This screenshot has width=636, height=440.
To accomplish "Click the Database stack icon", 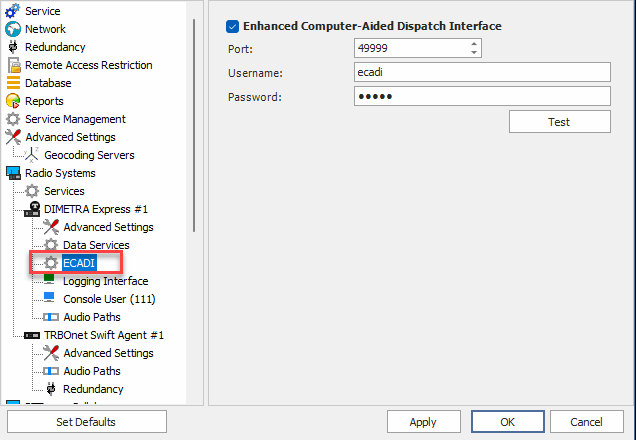I will coord(13,83).
